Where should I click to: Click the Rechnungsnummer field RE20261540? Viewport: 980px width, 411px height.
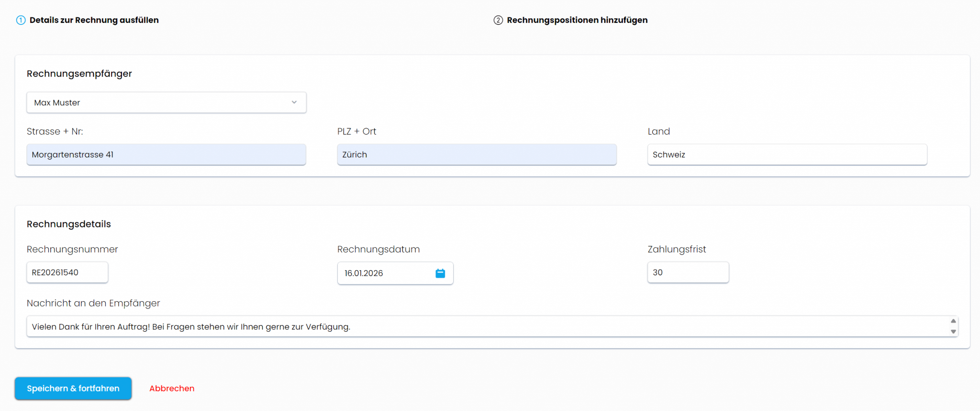pos(67,273)
